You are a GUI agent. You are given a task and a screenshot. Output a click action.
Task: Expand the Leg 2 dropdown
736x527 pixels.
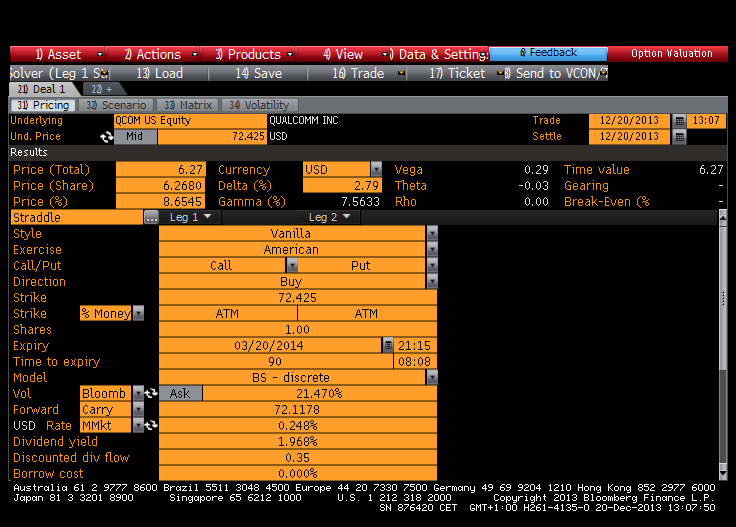click(330, 217)
